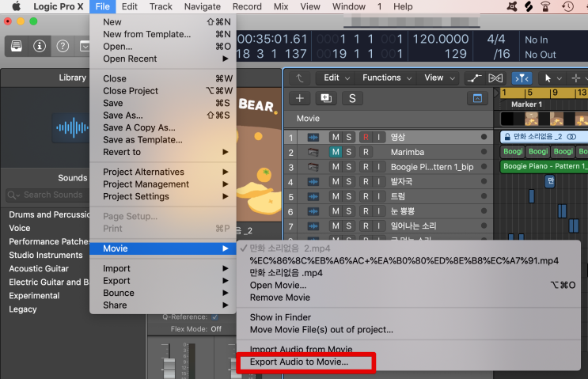Select Save As... in File menu
The height and width of the screenshot is (379, 588).
(x=163, y=116)
